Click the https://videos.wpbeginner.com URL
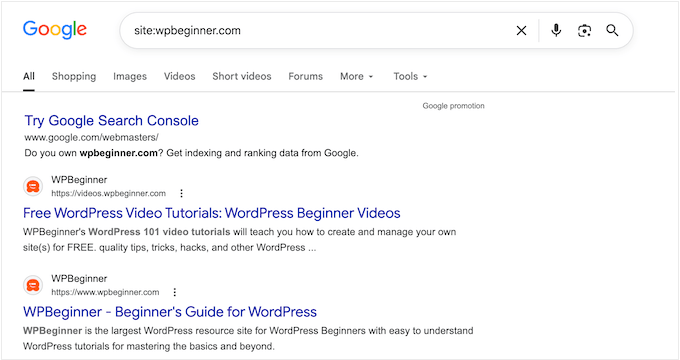 click(108, 193)
